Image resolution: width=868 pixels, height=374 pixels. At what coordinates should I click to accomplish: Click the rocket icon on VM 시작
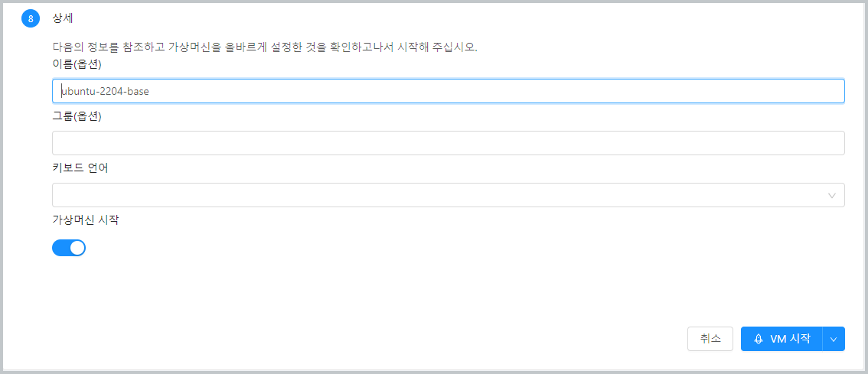[758, 339]
